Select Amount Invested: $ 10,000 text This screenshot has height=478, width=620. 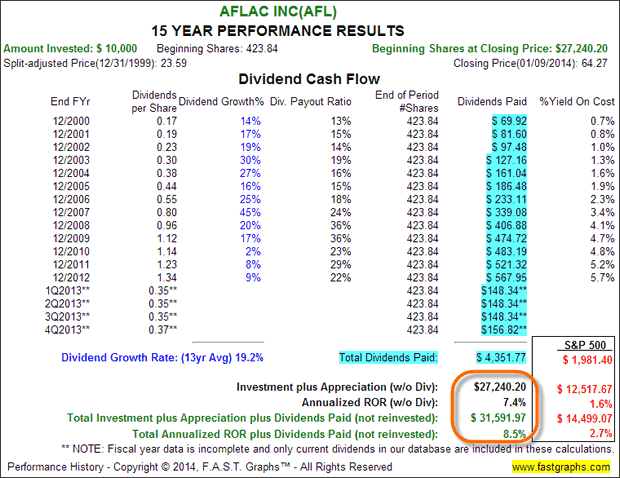(70, 49)
